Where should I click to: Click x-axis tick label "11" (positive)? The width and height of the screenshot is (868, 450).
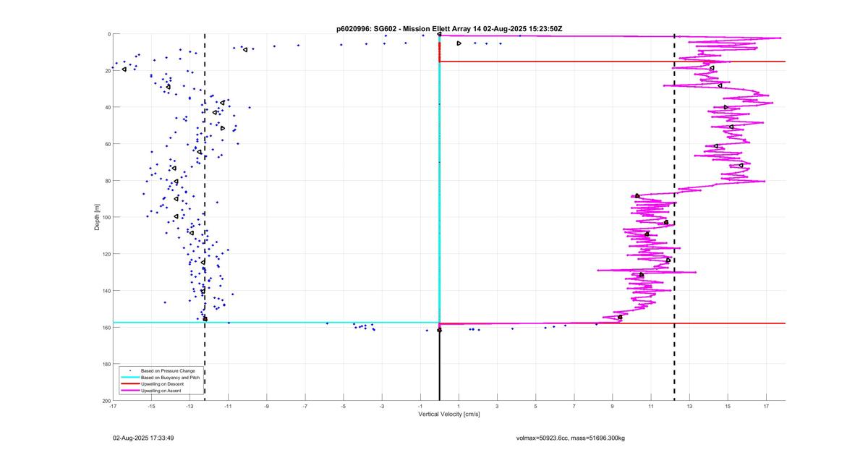(x=650, y=407)
